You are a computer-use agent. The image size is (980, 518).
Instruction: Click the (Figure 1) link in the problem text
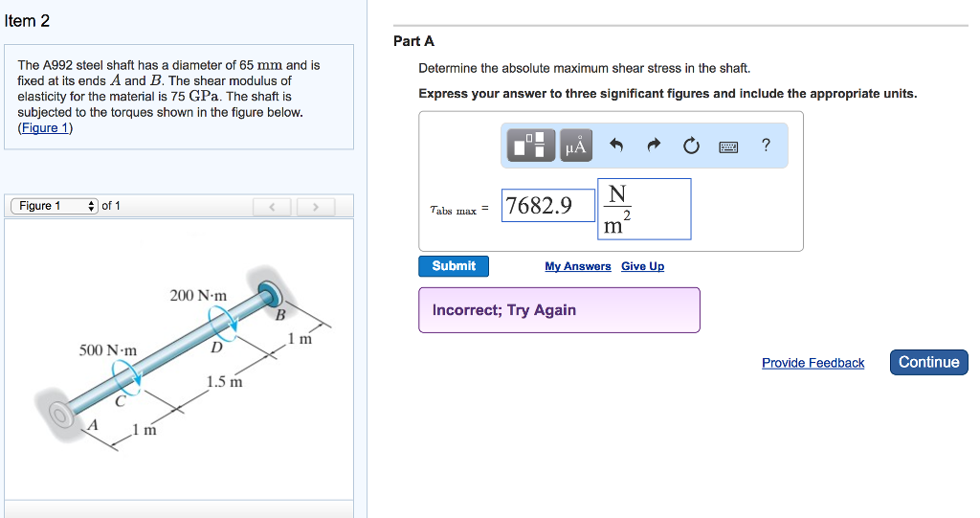[x=45, y=128]
